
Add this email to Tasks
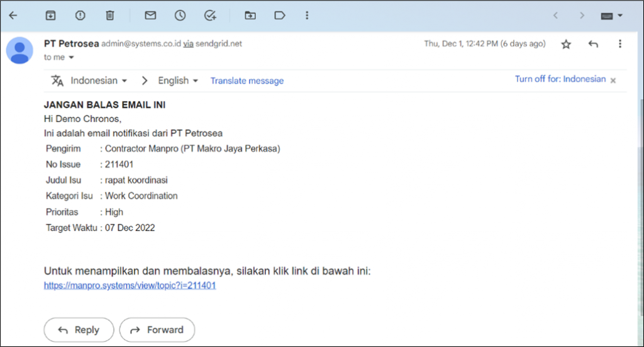[x=210, y=16]
